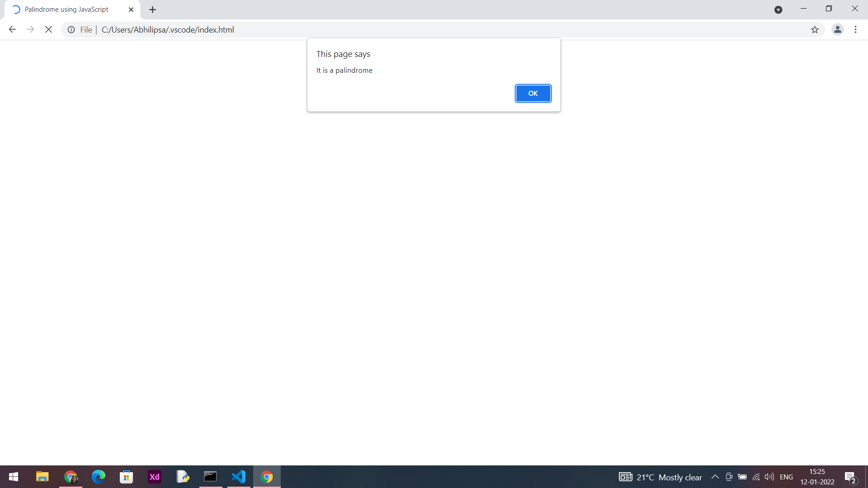
Task: Click the speaker icon in system tray
Action: [x=769, y=477]
